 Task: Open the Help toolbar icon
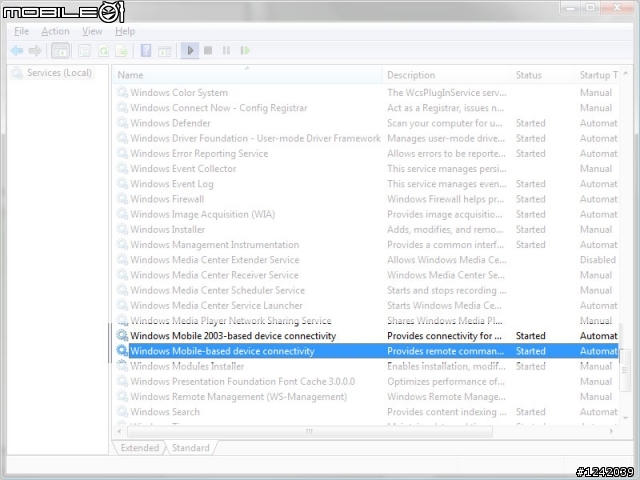[x=146, y=51]
